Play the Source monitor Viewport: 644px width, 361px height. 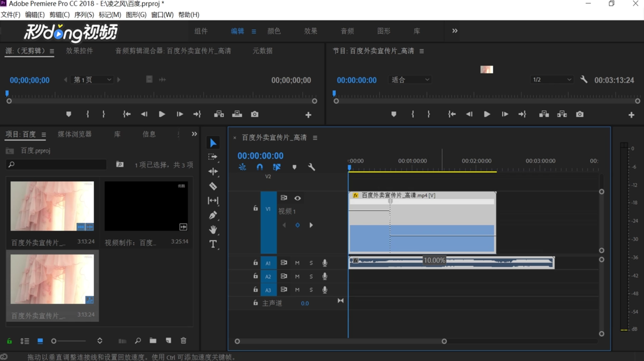[162, 114]
